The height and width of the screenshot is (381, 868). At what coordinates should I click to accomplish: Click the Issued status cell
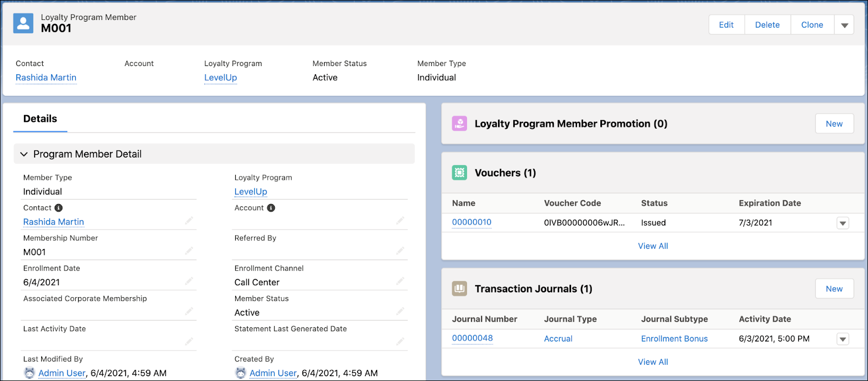click(653, 222)
